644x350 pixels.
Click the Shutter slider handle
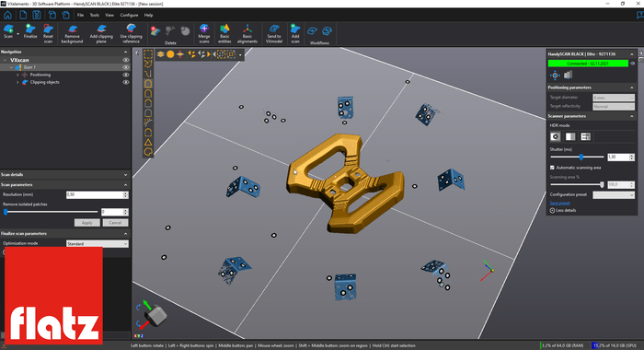pyautogui.click(x=581, y=157)
